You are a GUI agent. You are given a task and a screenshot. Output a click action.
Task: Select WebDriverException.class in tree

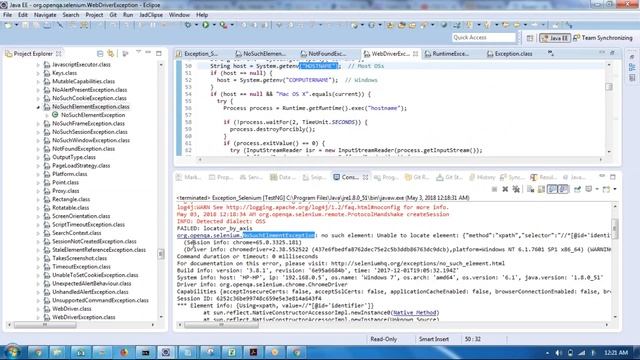pos(83,317)
